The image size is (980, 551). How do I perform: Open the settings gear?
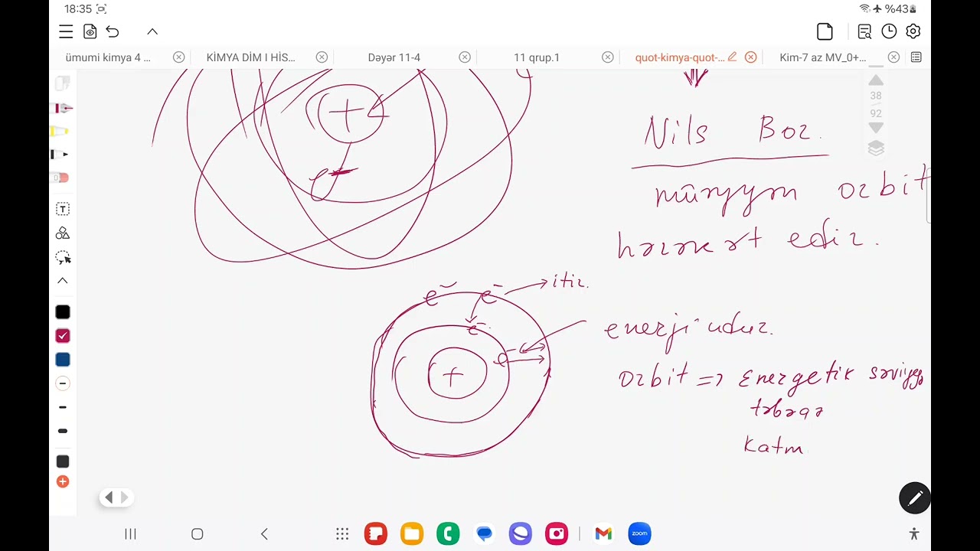913,31
